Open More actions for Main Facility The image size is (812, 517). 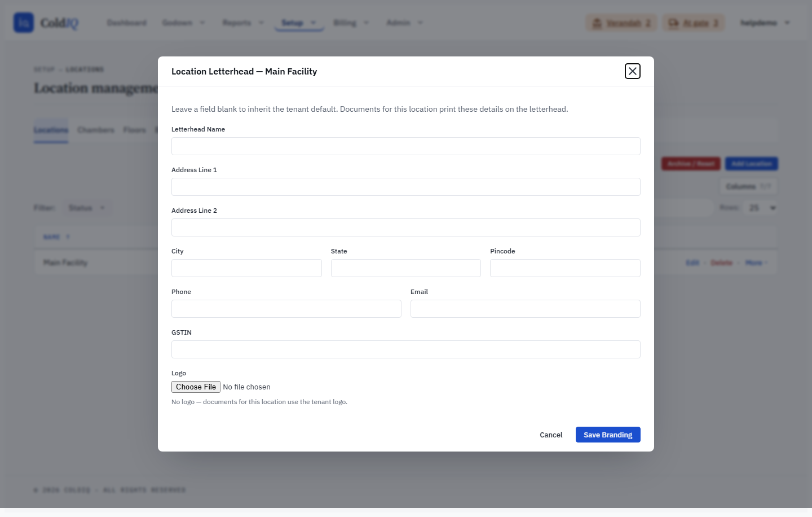[x=756, y=262]
